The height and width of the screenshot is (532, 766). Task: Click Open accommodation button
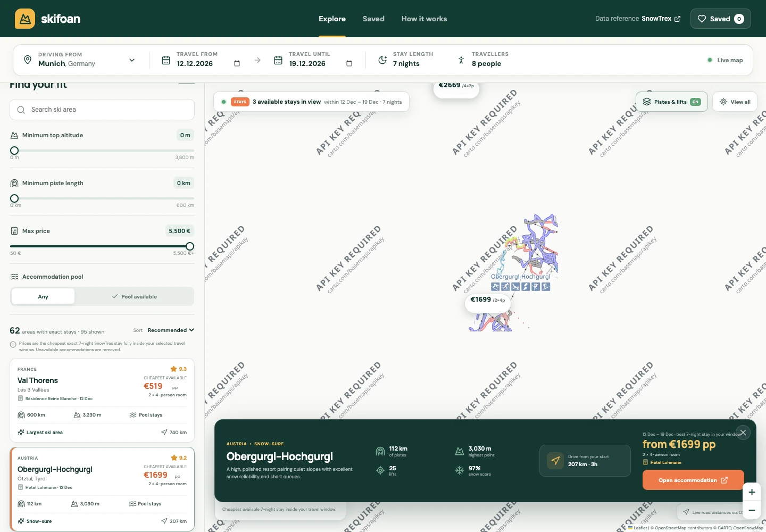click(x=693, y=480)
